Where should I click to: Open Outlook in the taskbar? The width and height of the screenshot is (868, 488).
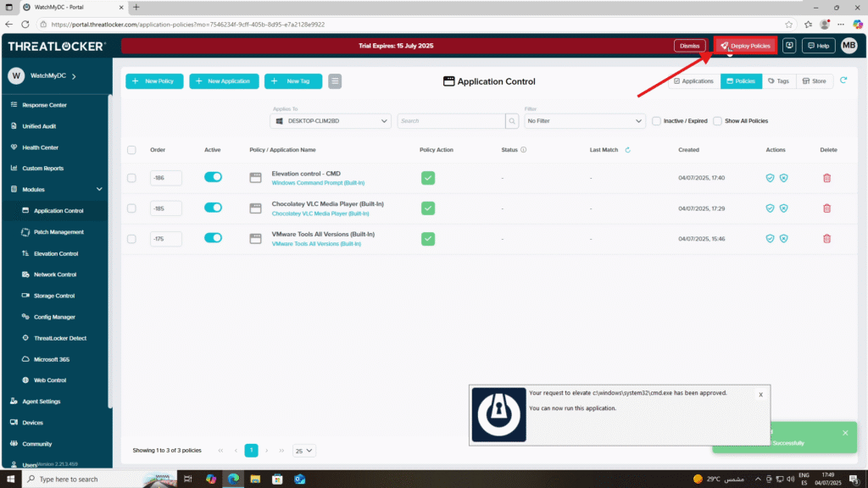[x=299, y=480]
